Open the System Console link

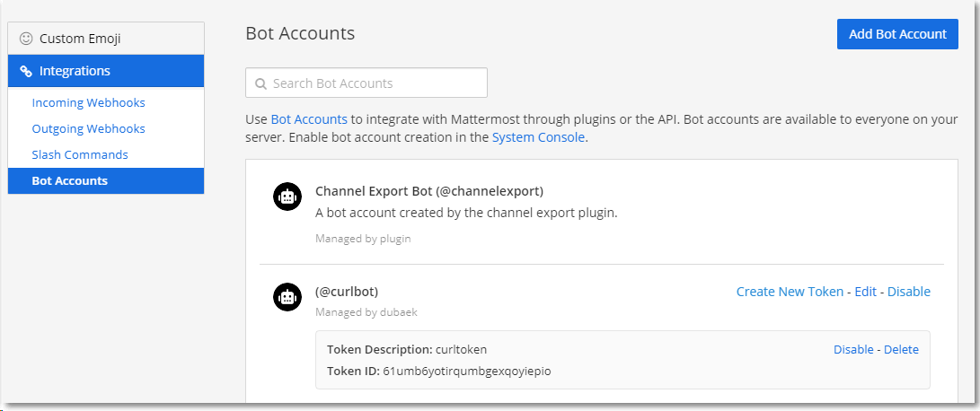538,137
